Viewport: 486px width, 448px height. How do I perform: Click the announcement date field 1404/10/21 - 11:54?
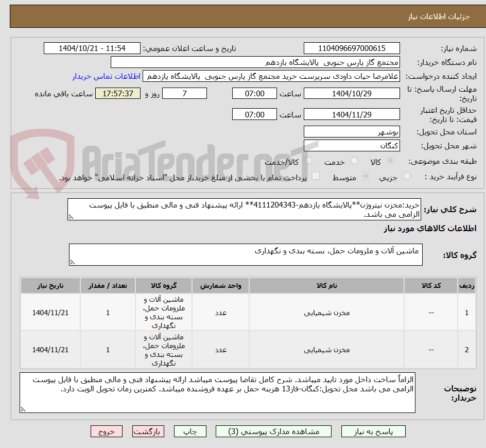92,48
